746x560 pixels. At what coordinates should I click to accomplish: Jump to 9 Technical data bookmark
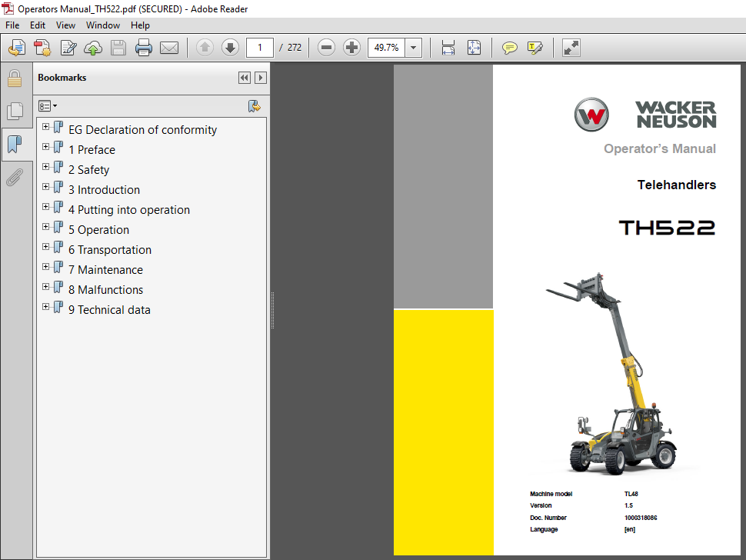[x=109, y=310]
